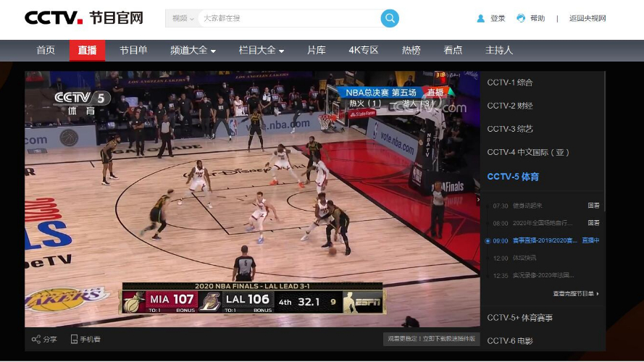The height and width of the screenshot is (362, 644).
Task: Click the 直播中 label for 09:00
Action: [590, 240]
